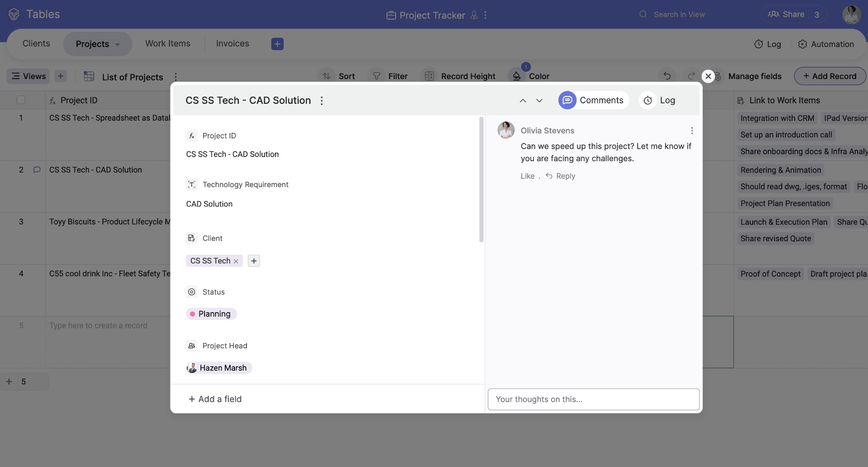Switch to the Work Items table tab
Image resolution: width=868 pixels, height=467 pixels.
pyautogui.click(x=167, y=44)
